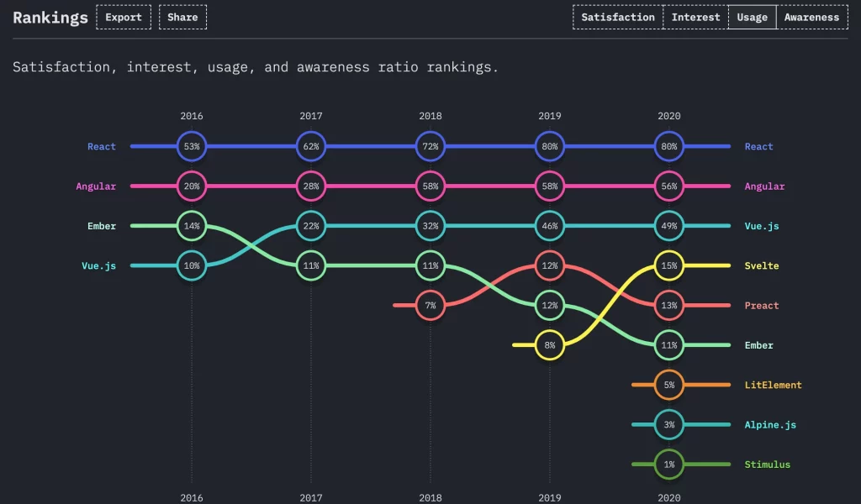Click React's 53% node in 2016
The height and width of the screenshot is (504, 861).
192,146
